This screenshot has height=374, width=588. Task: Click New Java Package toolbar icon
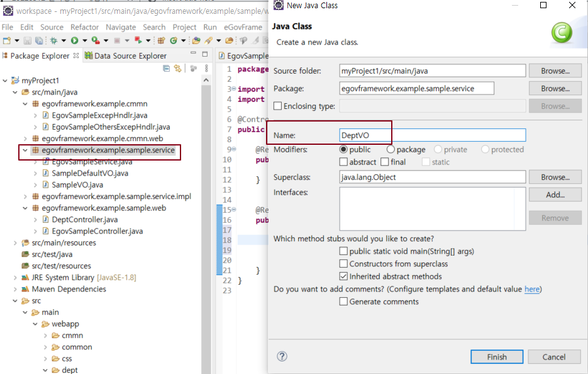coord(161,40)
